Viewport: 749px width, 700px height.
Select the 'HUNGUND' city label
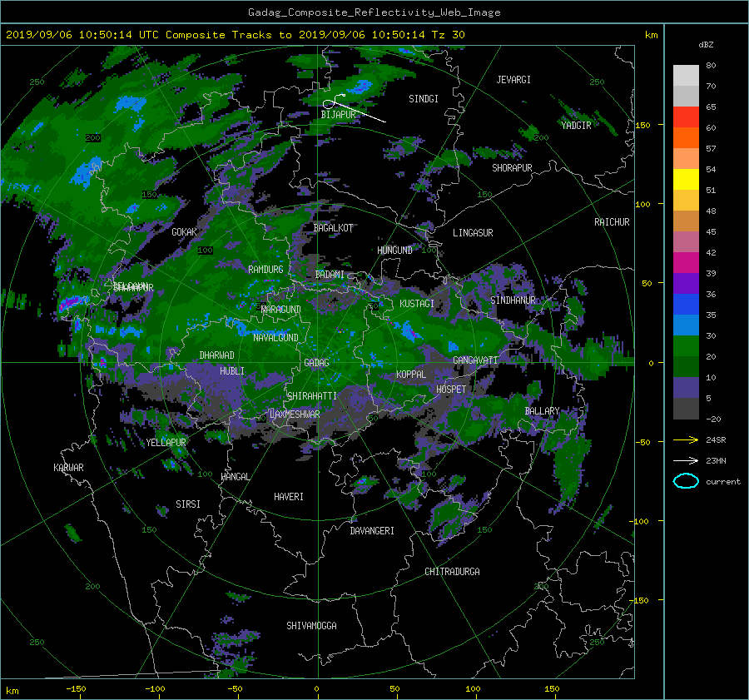pos(394,251)
